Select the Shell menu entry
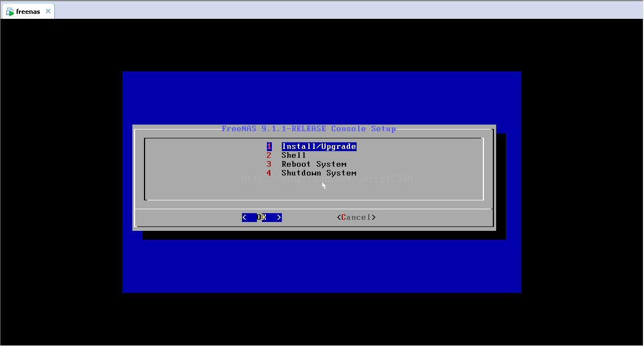Image resolution: width=644 pixels, height=346 pixels. point(293,155)
